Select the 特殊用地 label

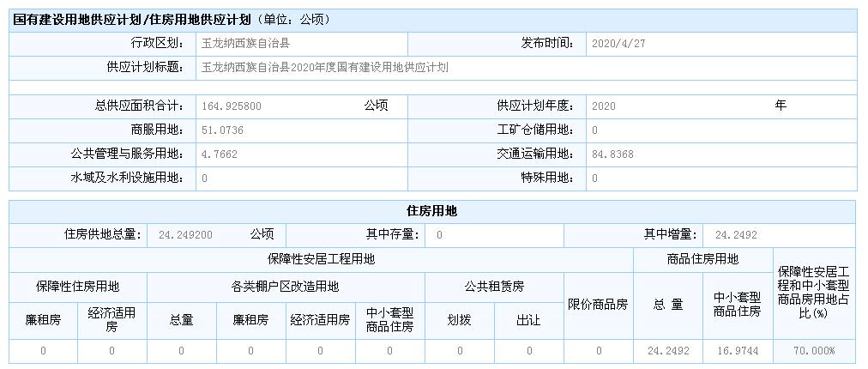tap(546, 178)
